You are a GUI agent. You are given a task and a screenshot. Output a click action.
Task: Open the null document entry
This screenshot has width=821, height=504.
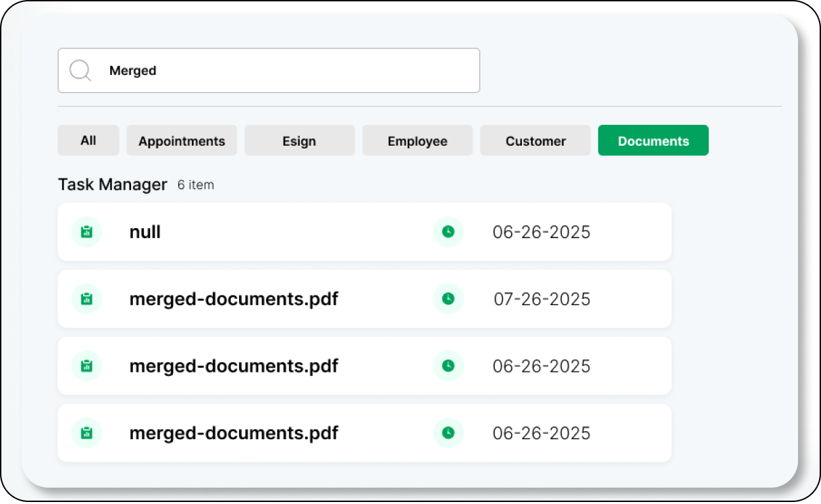[145, 232]
